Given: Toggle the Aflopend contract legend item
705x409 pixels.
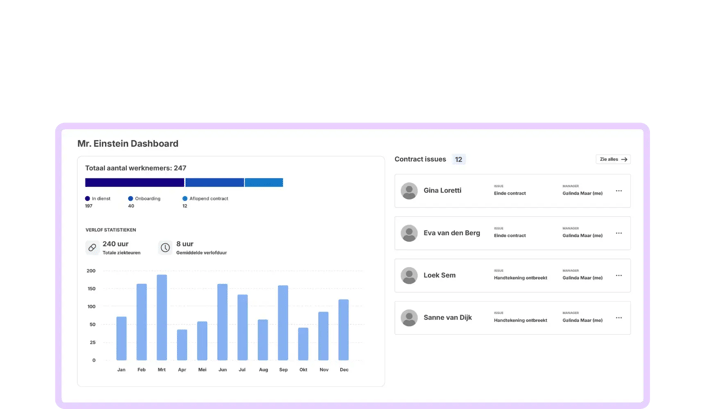Looking at the screenshot, I should [x=205, y=198].
